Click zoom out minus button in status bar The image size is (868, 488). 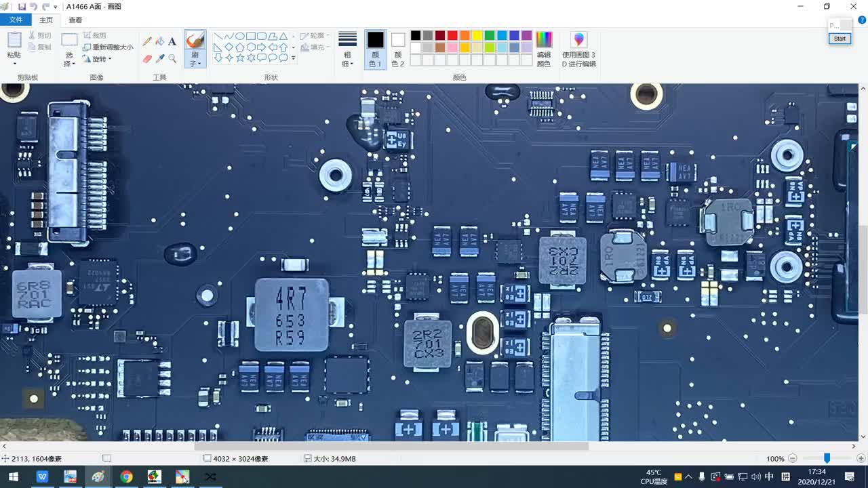793,459
